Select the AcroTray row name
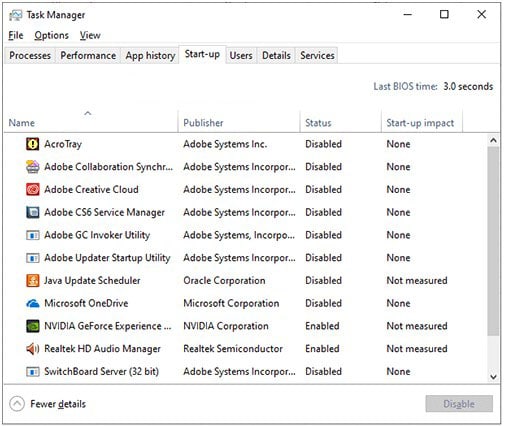This screenshot has width=505, height=426. point(63,144)
